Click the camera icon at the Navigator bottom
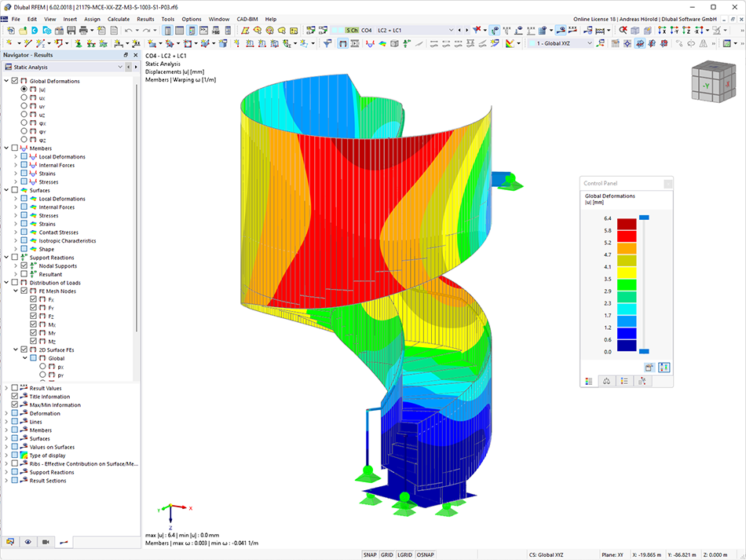Image resolution: width=746 pixels, height=560 pixels. [x=46, y=541]
